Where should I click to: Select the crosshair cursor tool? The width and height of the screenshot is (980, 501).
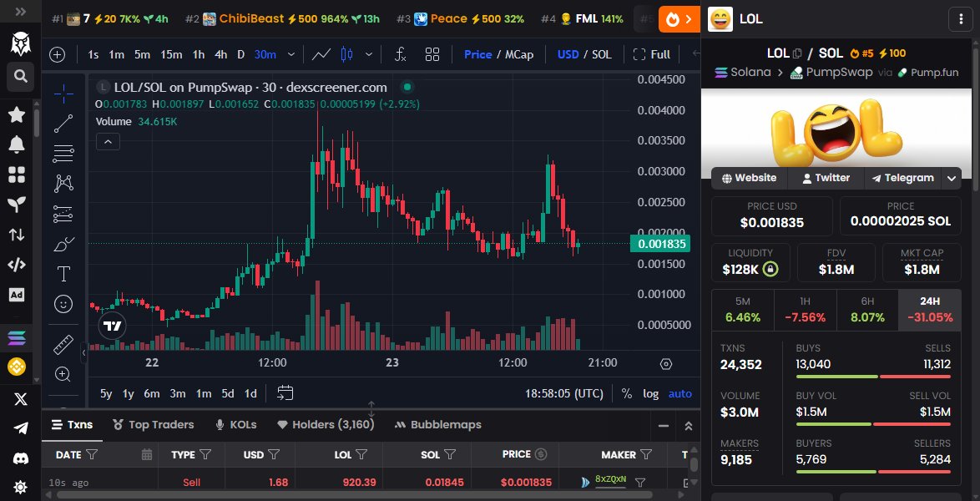pyautogui.click(x=63, y=94)
